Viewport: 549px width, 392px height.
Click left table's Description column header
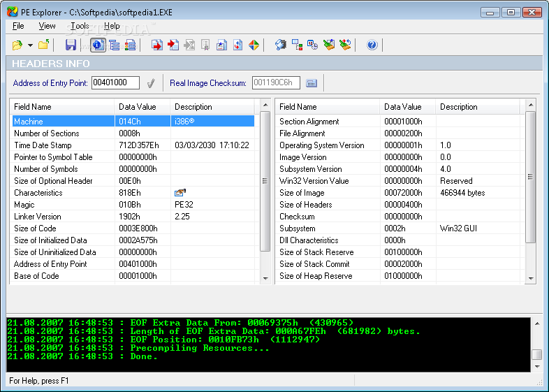pos(212,106)
